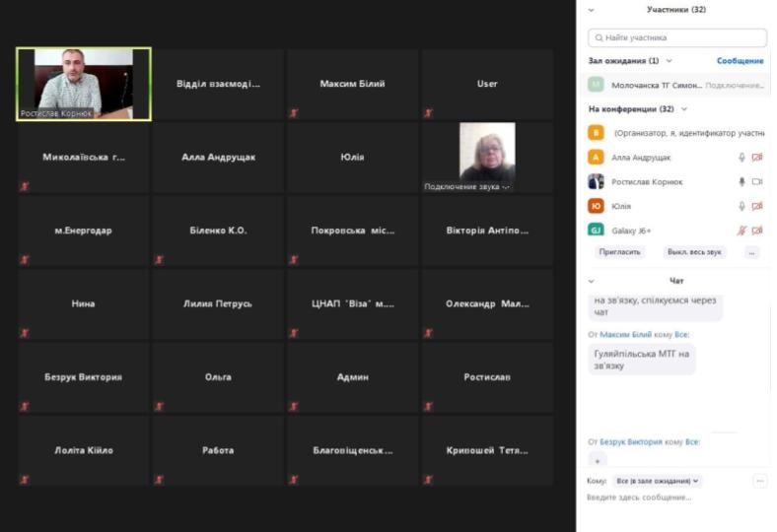Collapse the Чат panel chevron
The height and width of the screenshot is (532, 777).
592,281
